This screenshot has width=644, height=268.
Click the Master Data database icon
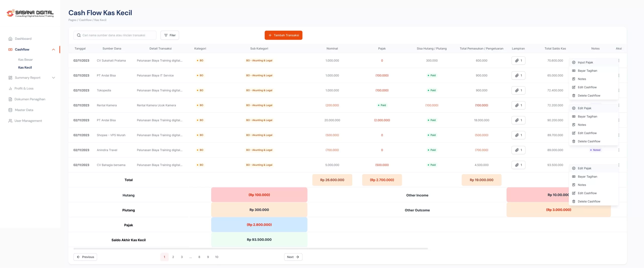click(x=10, y=110)
